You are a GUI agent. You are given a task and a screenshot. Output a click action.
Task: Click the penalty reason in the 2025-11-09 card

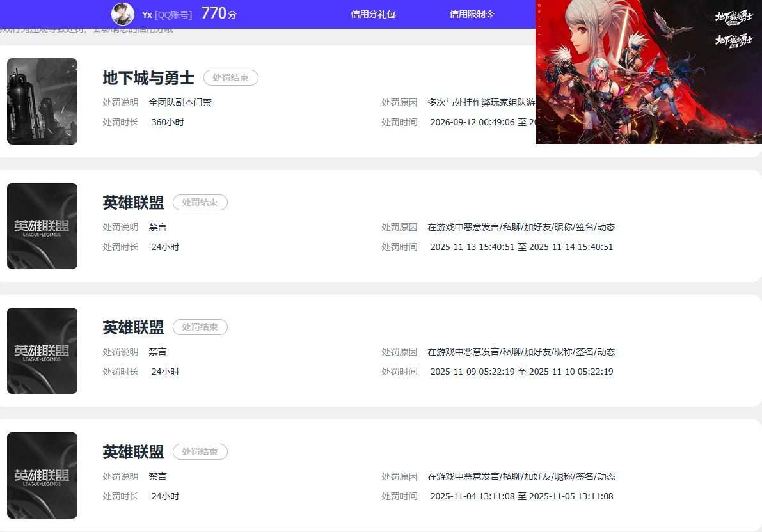tap(521, 352)
